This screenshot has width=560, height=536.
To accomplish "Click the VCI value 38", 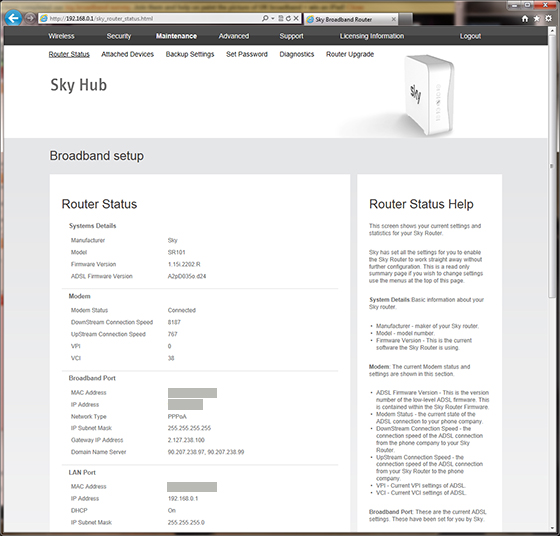I will coord(171,358).
